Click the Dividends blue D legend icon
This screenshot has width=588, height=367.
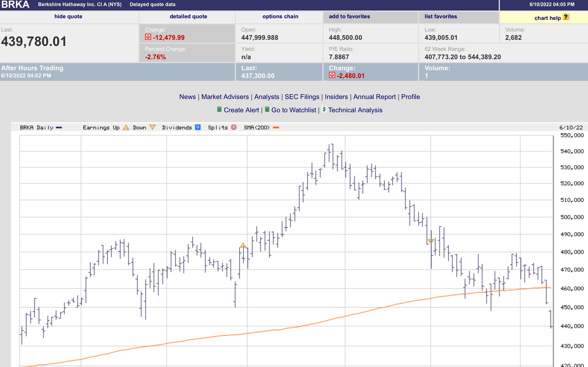(198, 127)
